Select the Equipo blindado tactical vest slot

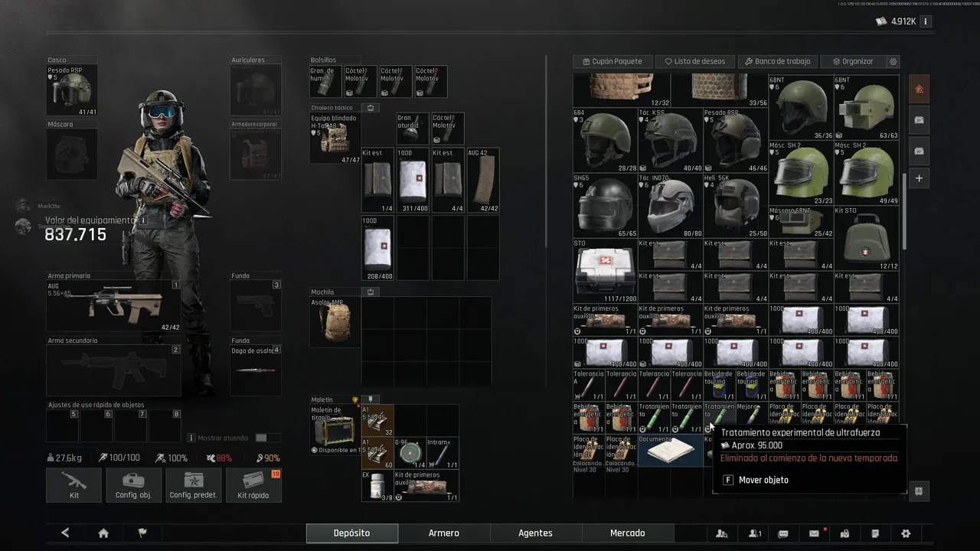tap(335, 139)
